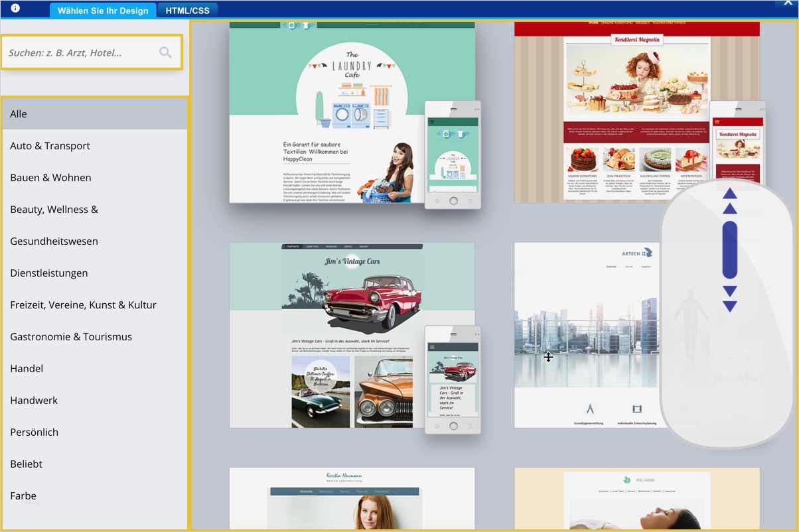Choose the Feel Good design thumbnail
799x532 pixels.
[637, 499]
